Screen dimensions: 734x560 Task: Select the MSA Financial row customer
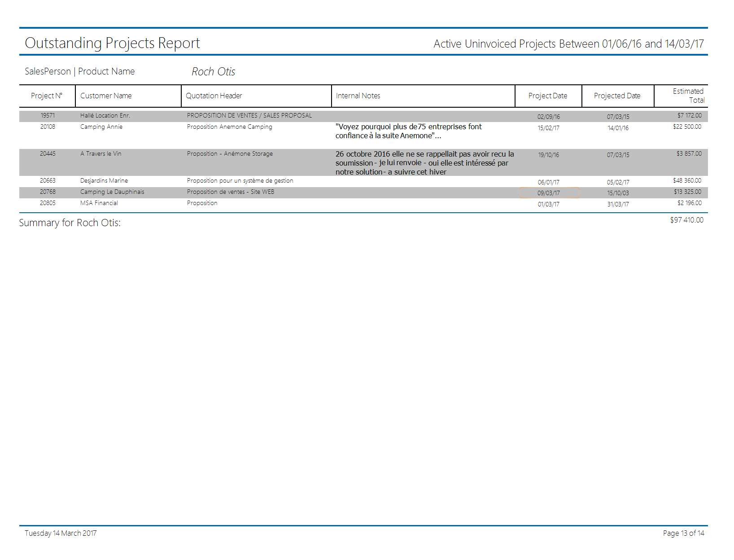pyautogui.click(x=99, y=203)
